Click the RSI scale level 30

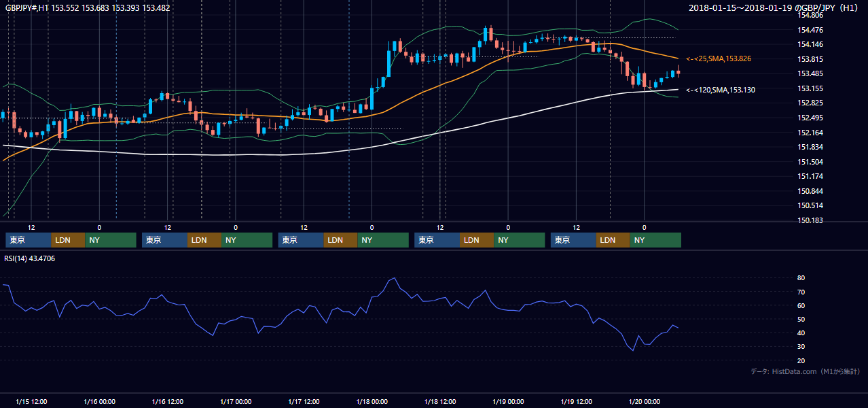tap(801, 346)
